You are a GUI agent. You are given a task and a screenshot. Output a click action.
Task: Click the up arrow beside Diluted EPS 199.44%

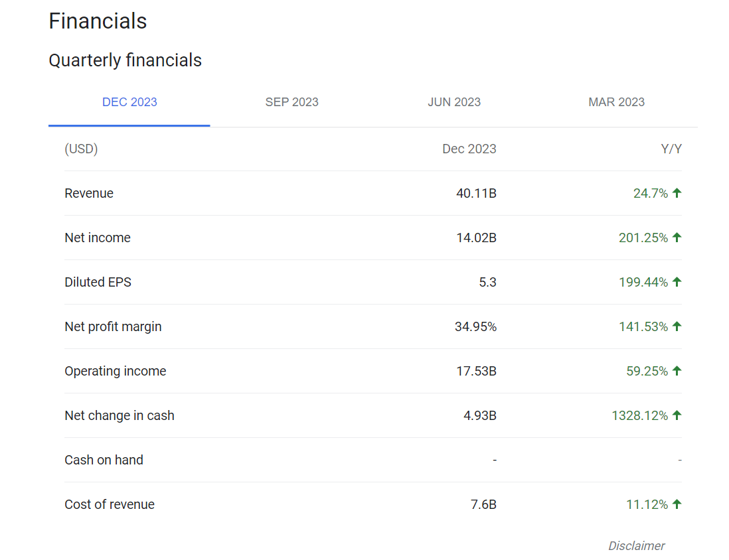[x=677, y=282]
